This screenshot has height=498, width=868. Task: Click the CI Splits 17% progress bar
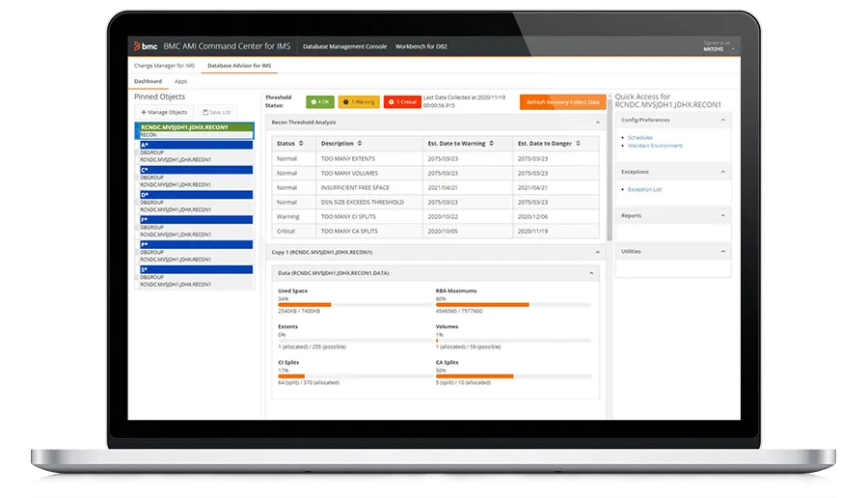(x=355, y=376)
